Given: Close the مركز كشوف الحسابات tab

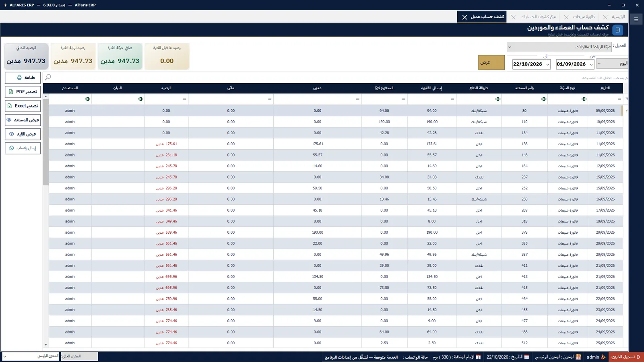Looking at the screenshot, I should pyautogui.click(x=513, y=17).
